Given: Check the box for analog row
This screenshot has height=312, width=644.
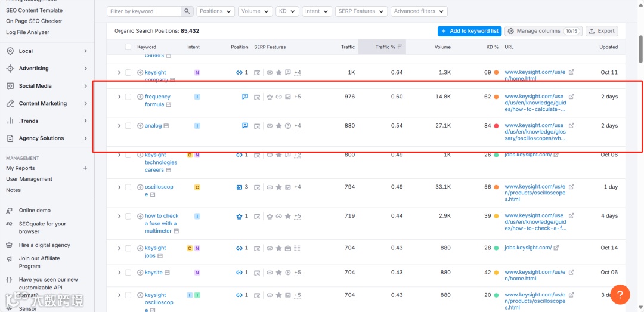Looking at the screenshot, I should tap(128, 126).
